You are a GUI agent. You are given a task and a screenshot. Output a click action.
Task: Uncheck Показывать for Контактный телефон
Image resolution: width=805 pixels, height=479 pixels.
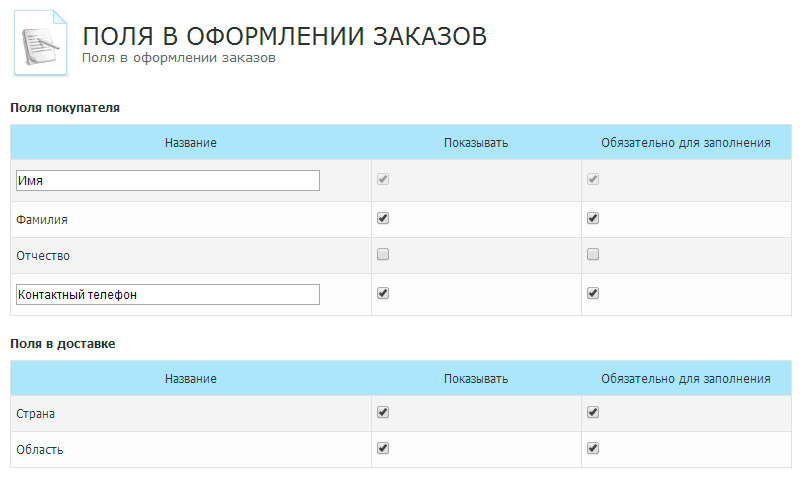383,293
